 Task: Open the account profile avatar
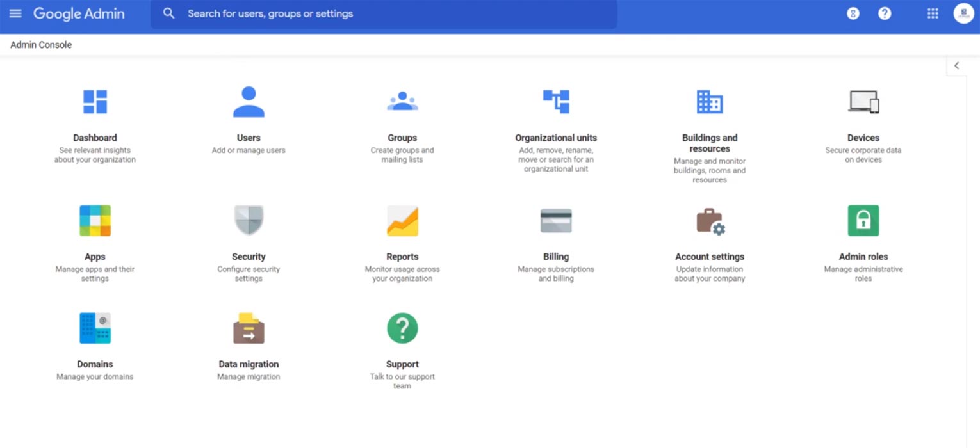pyautogui.click(x=963, y=13)
